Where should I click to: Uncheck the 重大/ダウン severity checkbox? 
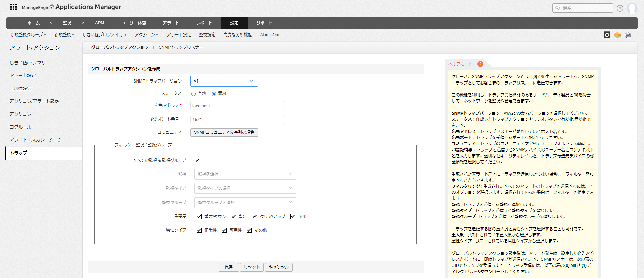click(199, 217)
